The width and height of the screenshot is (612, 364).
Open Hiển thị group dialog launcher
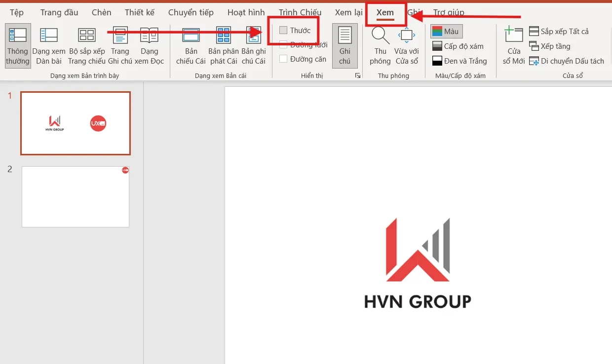coord(358,76)
